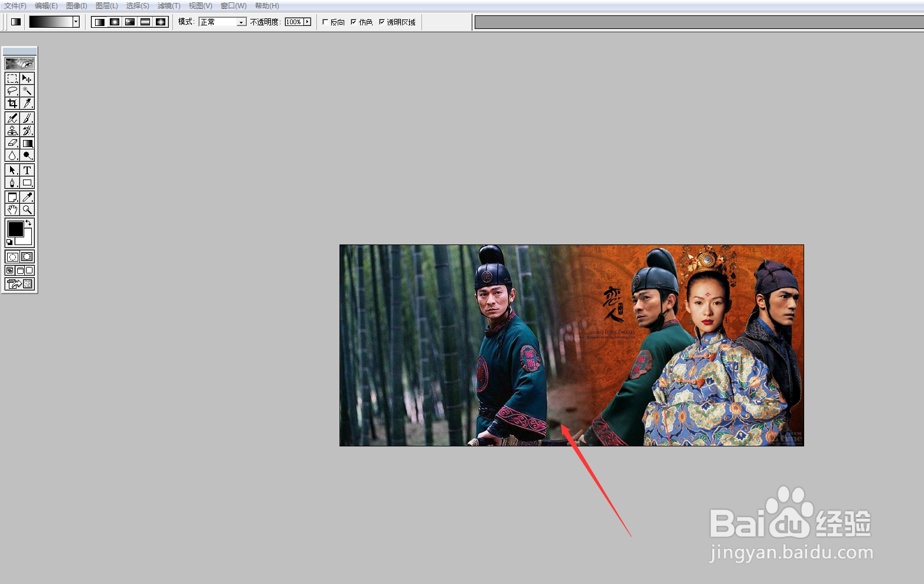The image size is (924, 584).
Task: Click the toolbox title bar
Action: 19,51
